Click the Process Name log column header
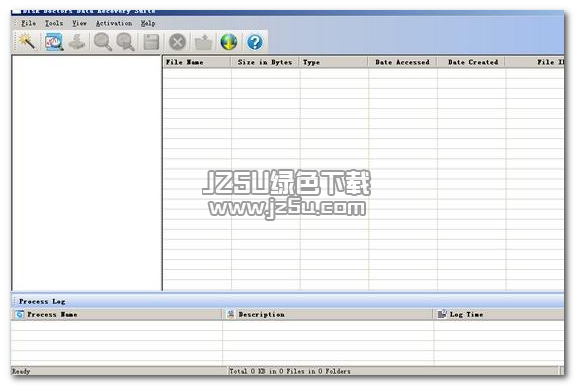This screenshot has width=575, height=386. pyautogui.click(x=117, y=315)
